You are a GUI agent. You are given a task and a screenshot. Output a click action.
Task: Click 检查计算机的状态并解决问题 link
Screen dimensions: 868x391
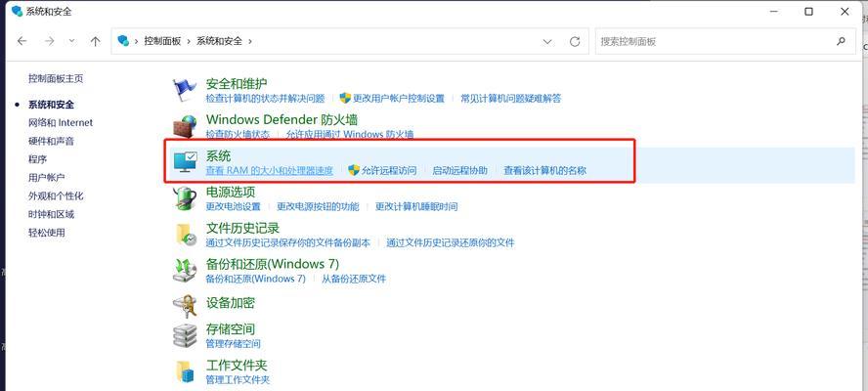click(x=265, y=99)
